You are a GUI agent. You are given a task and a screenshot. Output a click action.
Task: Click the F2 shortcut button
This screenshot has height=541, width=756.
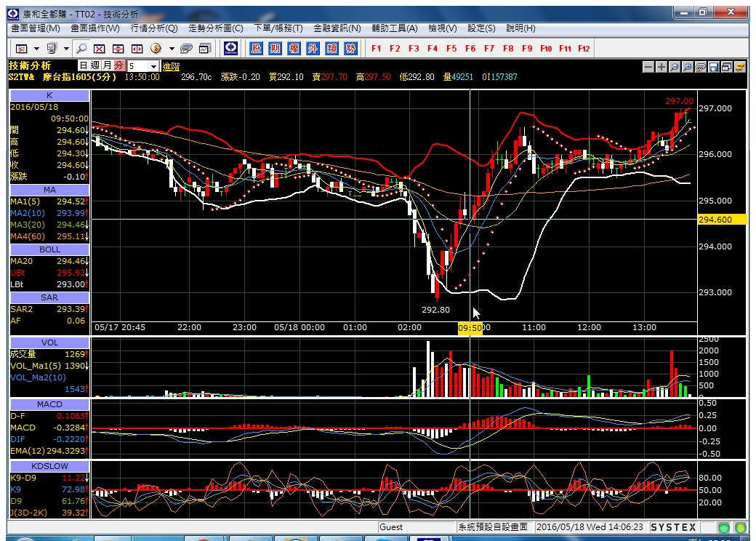click(395, 49)
